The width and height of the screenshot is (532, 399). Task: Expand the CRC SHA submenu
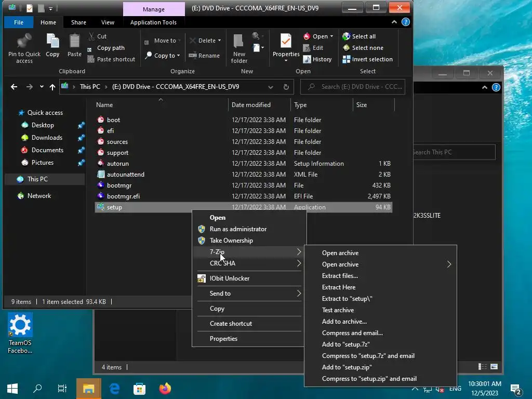(249, 263)
